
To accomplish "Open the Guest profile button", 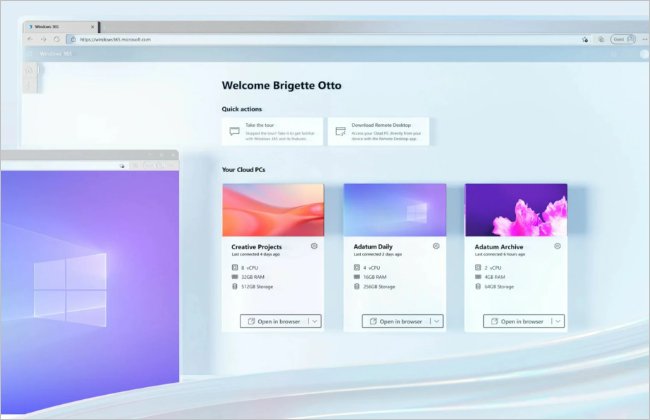I will pyautogui.click(x=623, y=39).
